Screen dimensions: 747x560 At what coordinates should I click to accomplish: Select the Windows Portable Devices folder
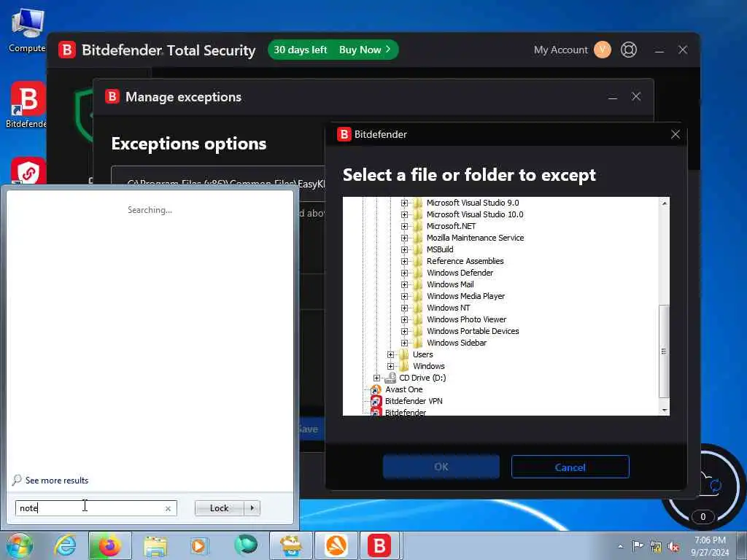pos(473,332)
